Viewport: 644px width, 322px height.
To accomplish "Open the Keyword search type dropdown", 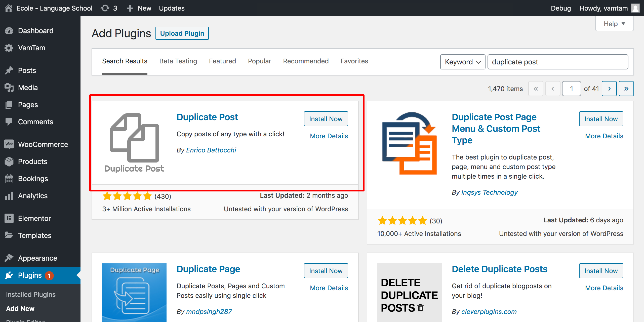I will [462, 62].
